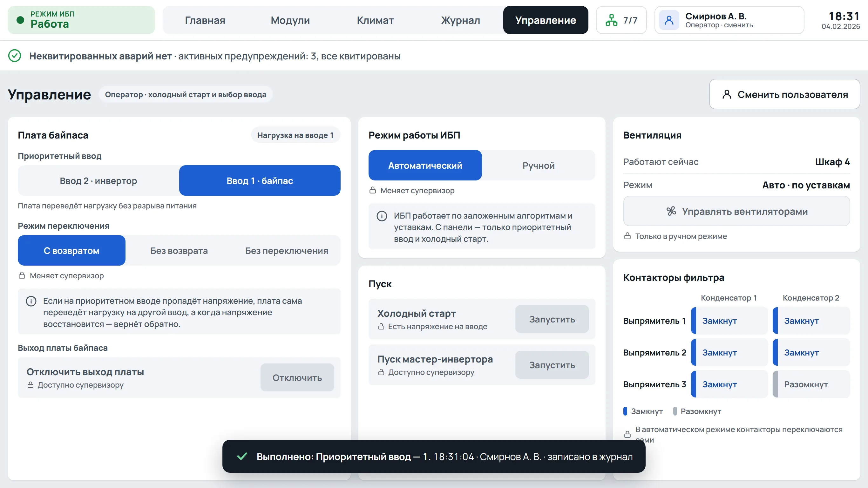Click lock icon under Отключить выход платы
This screenshot has height=488, width=868.
pyautogui.click(x=30, y=384)
